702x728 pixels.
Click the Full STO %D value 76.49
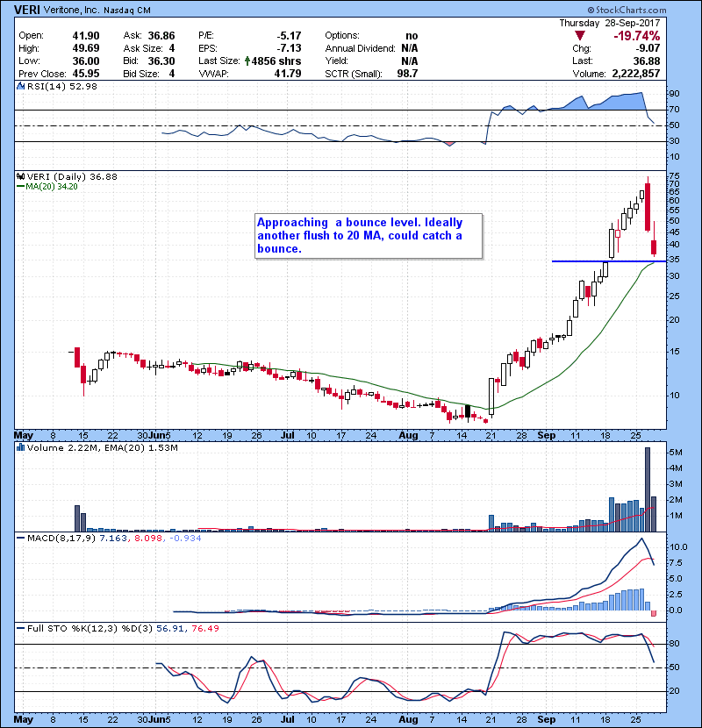point(204,628)
